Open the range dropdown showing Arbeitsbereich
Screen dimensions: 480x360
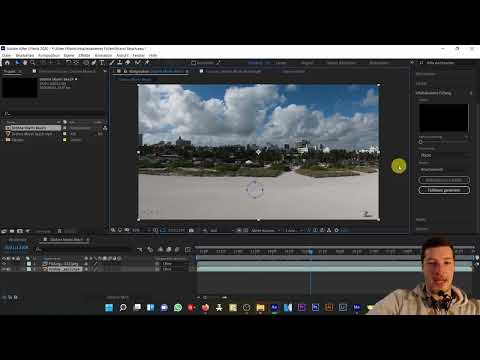[x=444, y=170]
